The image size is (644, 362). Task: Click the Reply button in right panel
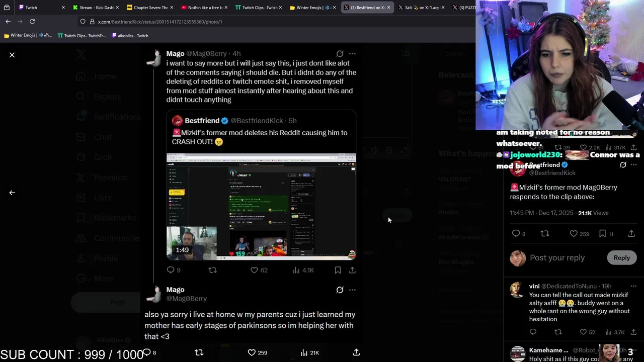[x=621, y=257]
